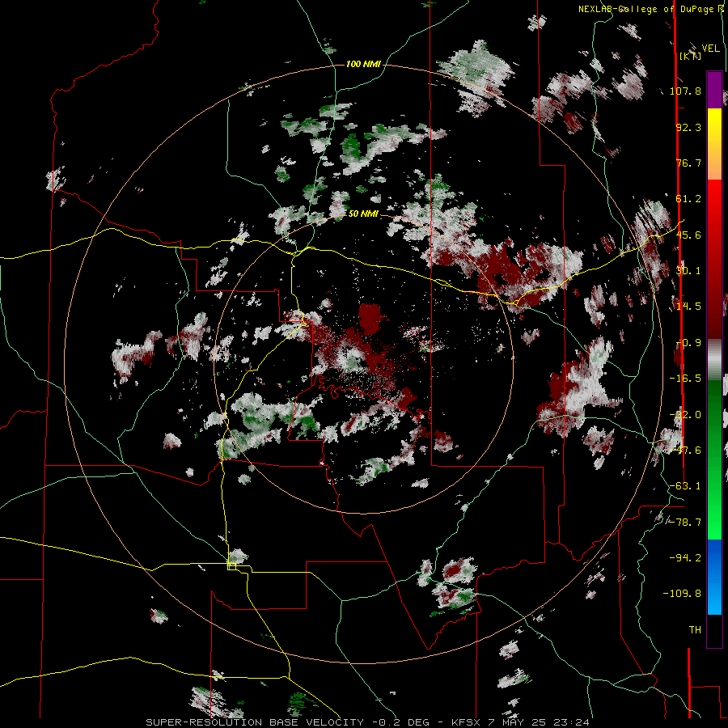
Task: Click the -0.2 DEG elevation angle text
Action: pos(404,722)
